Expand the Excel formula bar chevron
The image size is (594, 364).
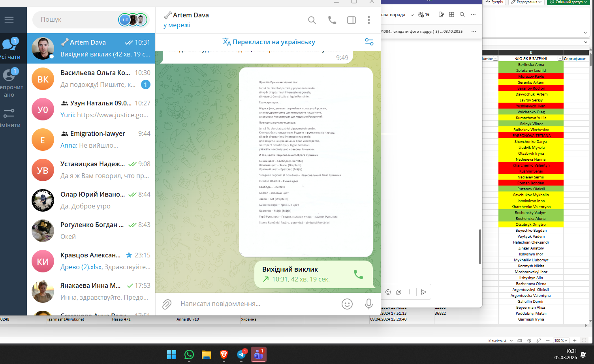[586, 42]
